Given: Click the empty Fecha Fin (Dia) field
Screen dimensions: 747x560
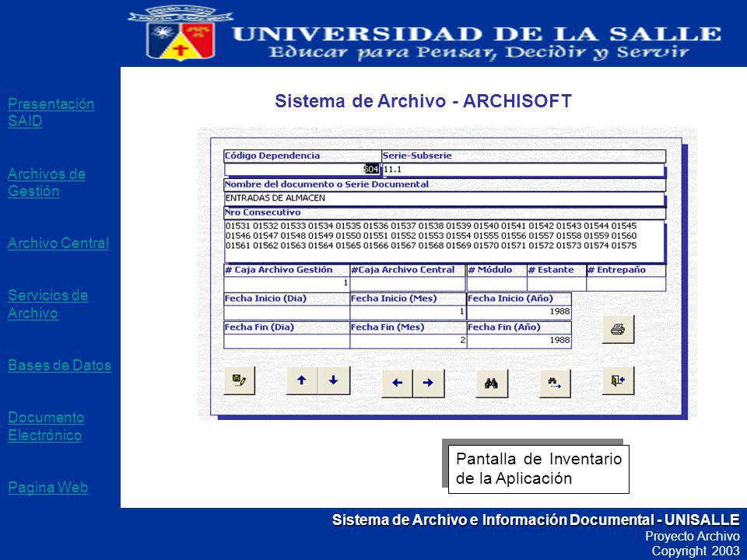Looking at the screenshot, I should click(287, 341).
